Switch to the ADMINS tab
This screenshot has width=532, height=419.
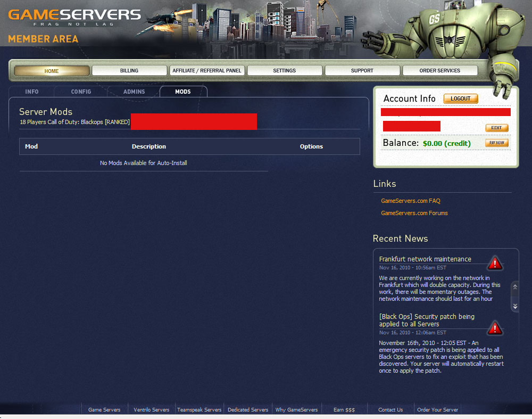point(134,92)
